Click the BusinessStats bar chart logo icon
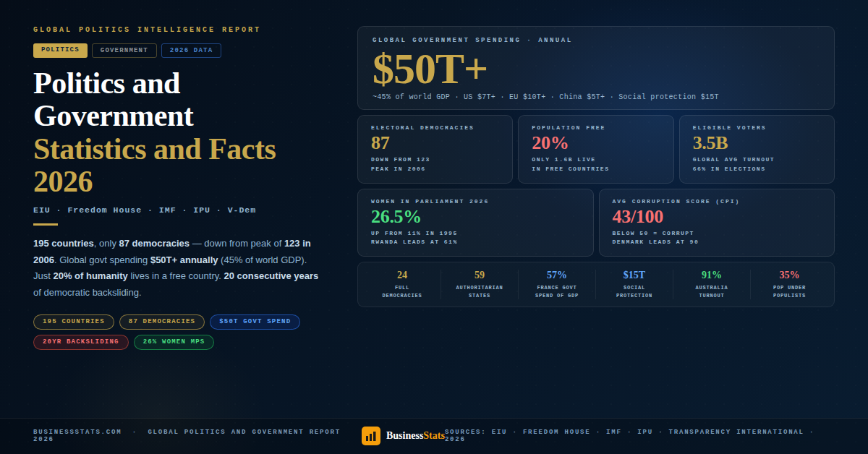Viewport: 868px width, 454px height. [x=370, y=435]
